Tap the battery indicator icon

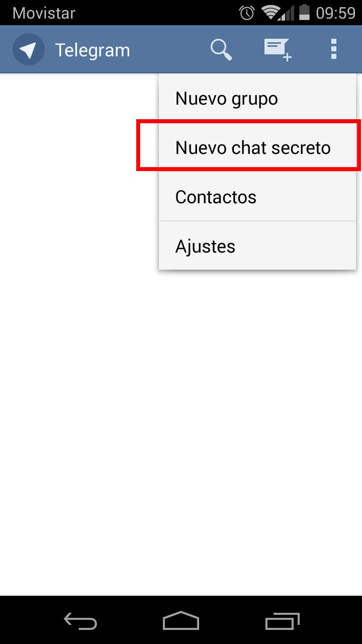(304, 13)
